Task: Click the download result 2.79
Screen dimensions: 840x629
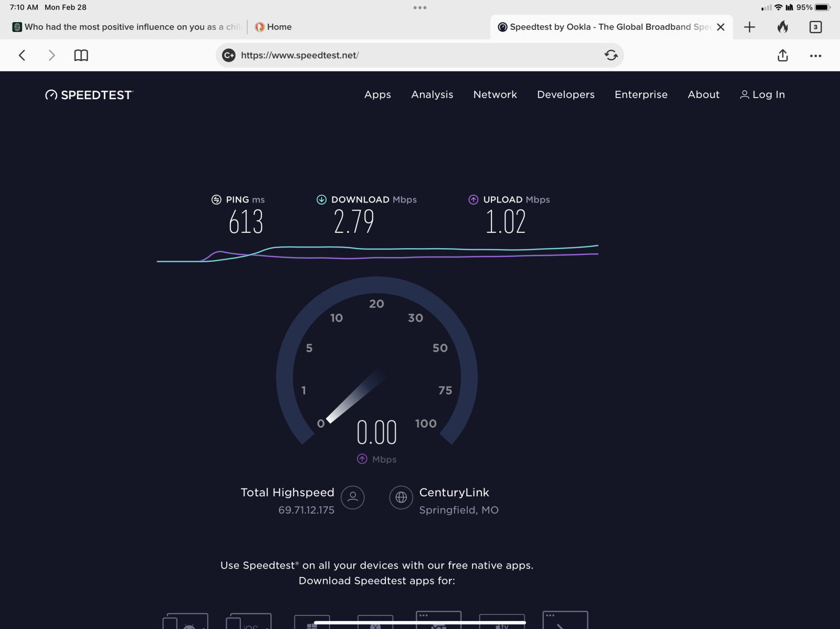Action: pos(354,221)
